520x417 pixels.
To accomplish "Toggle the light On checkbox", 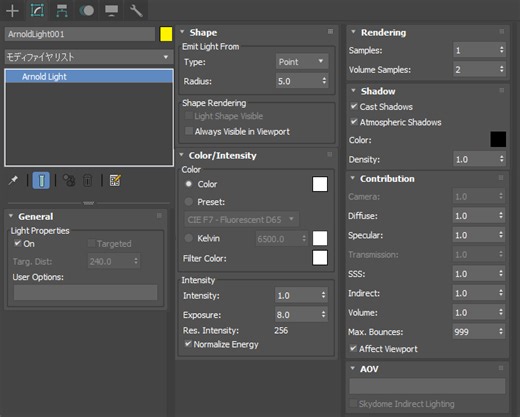I will tap(17, 243).
